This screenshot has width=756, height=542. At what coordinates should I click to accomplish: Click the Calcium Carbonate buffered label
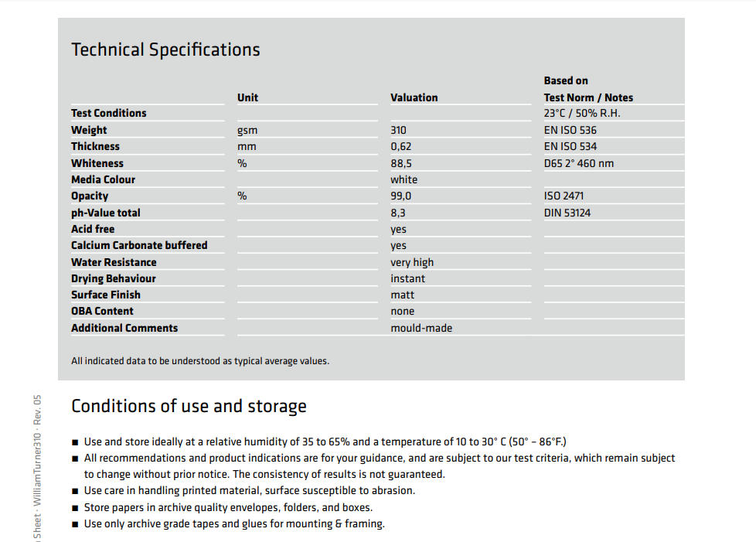[x=139, y=245]
